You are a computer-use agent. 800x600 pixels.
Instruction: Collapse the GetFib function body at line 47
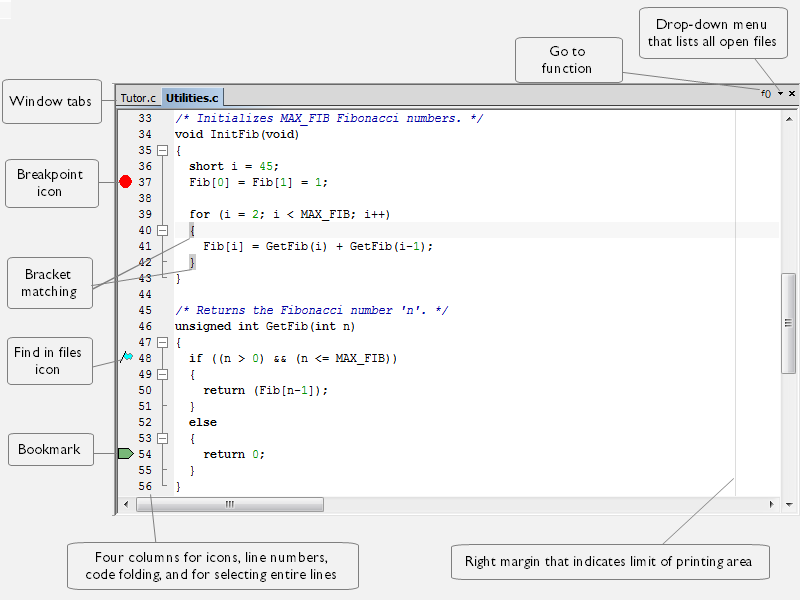pyautogui.click(x=162, y=342)
